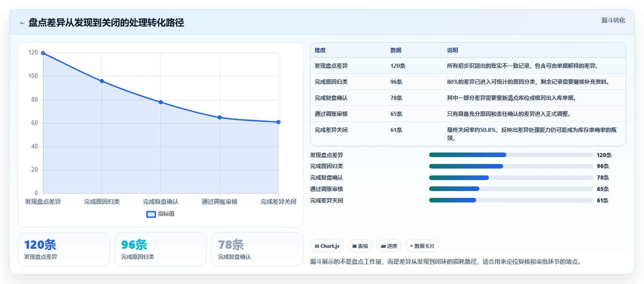Select the 完成差异关闭 table row cell
The height and width of the screenshot is (284, 644).
[x=331, y=130]
